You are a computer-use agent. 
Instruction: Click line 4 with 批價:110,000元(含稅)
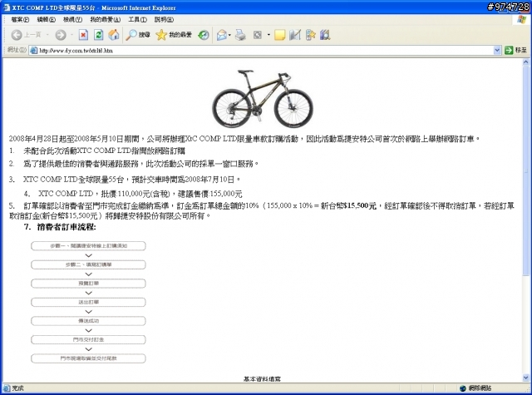tap(133, 194)
